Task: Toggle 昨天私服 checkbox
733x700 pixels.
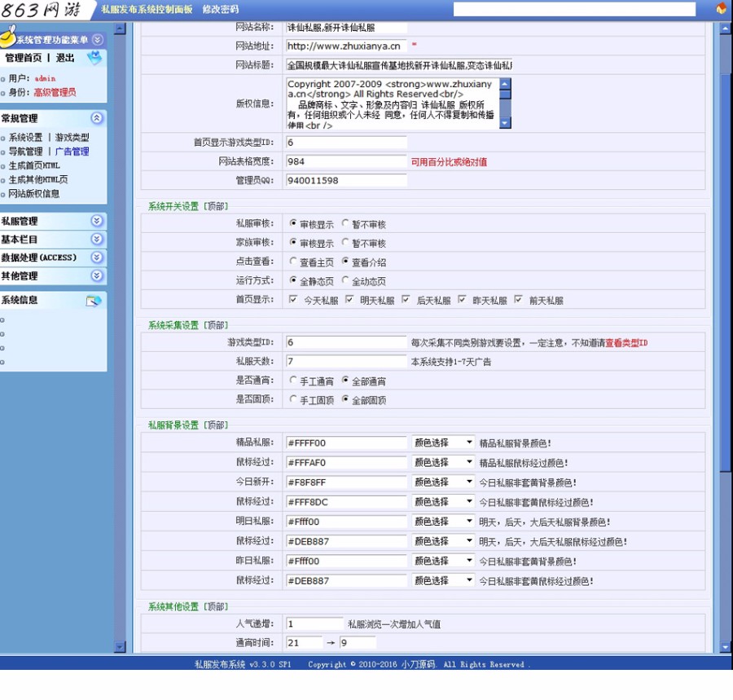Action: (x=462, y=299)
